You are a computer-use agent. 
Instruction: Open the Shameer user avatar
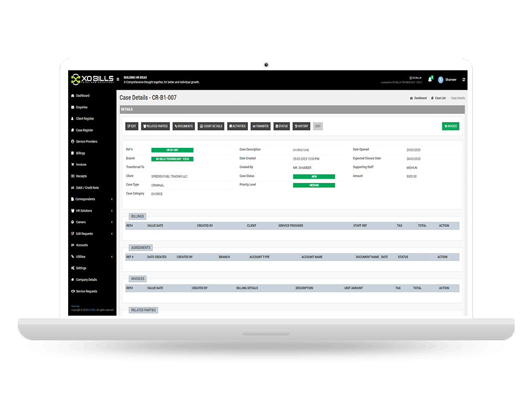coord(440,80)
